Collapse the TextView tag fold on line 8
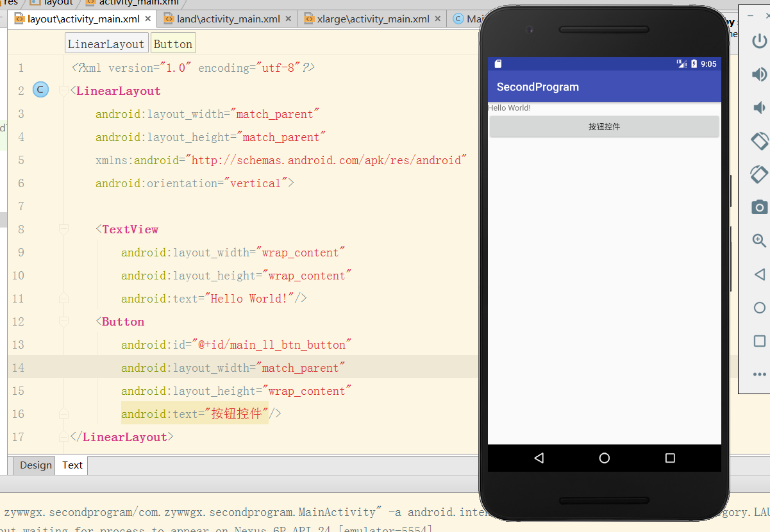Viewport: 770px width, 532px height. coord(63,229)
